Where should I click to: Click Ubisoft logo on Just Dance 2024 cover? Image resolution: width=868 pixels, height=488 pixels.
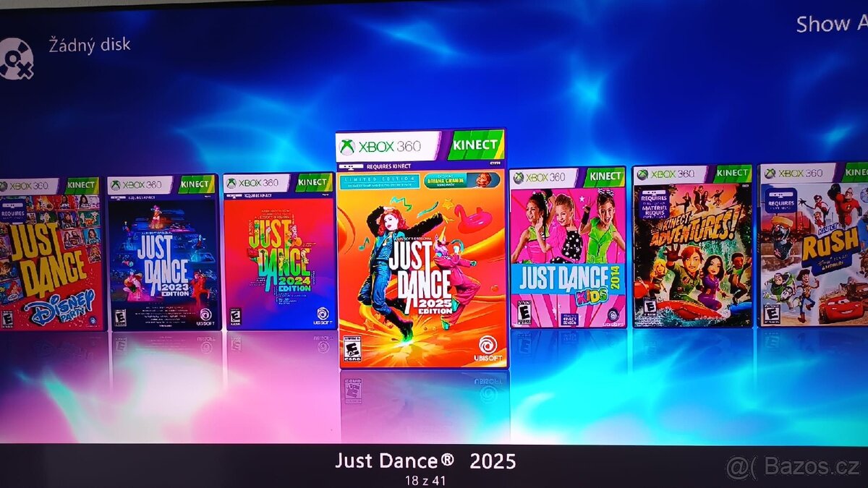point(323,316)
